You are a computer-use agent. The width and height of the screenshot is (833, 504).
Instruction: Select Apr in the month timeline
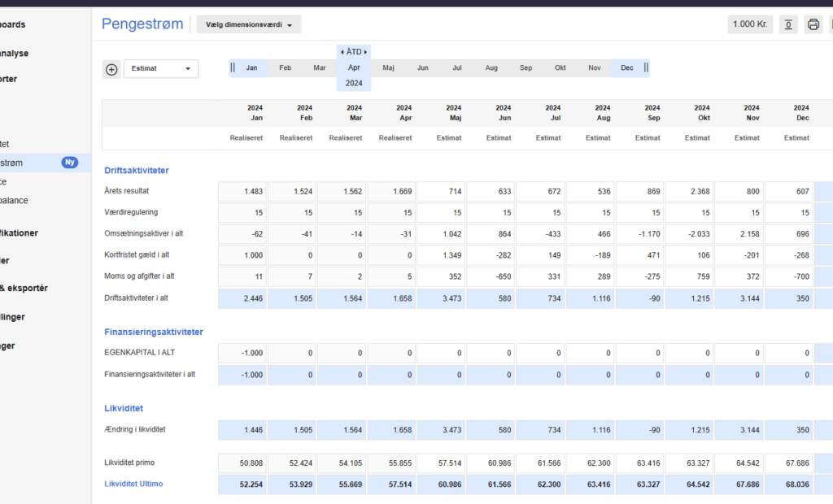[x=354, y=67]
